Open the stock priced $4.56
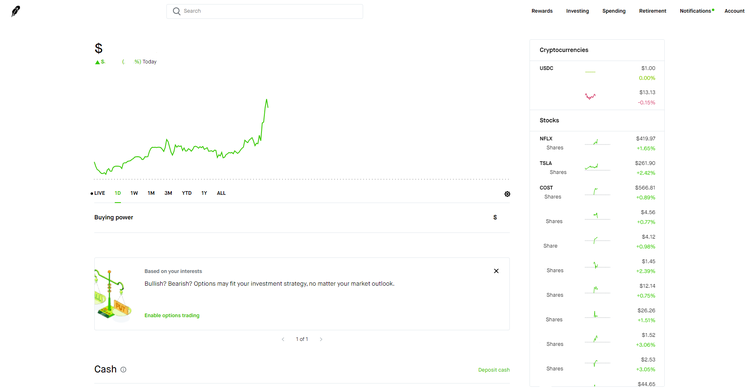 point(597,217)
